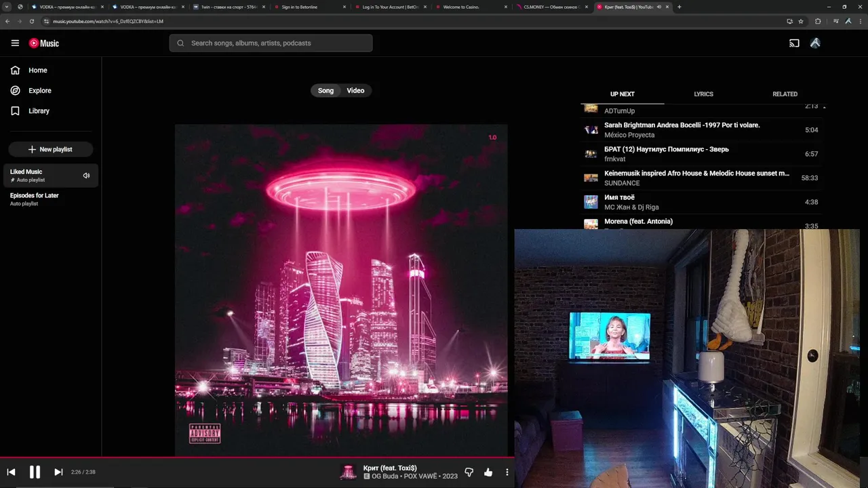Viewport: 868px width, 488px height.
Task: Click the YouTube Music logo
Action: (x=44, y=43)
